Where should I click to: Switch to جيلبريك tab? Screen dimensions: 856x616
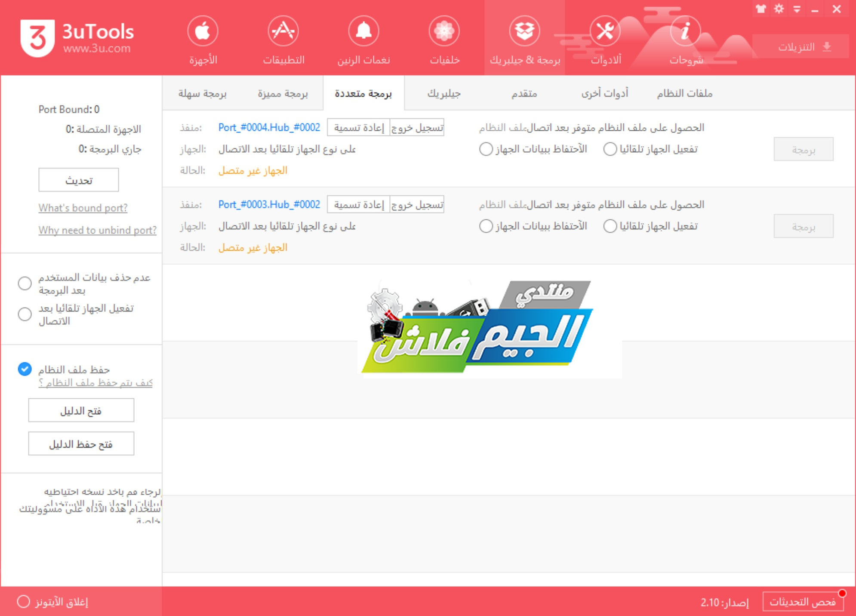click(444, 93)
